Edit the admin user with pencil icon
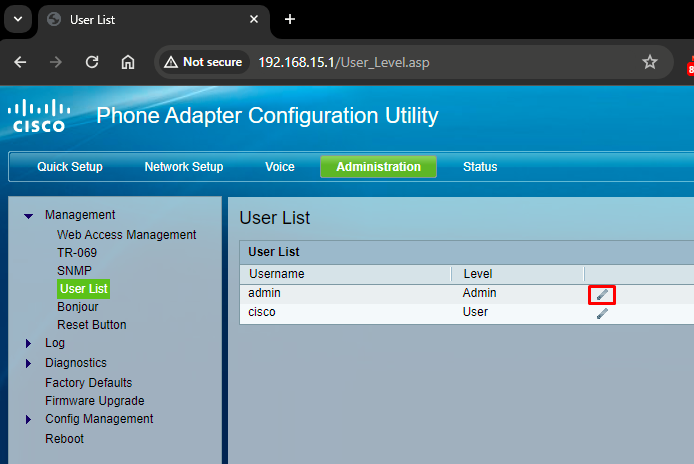This screenshot has width=694, height=464. (602, 295)
